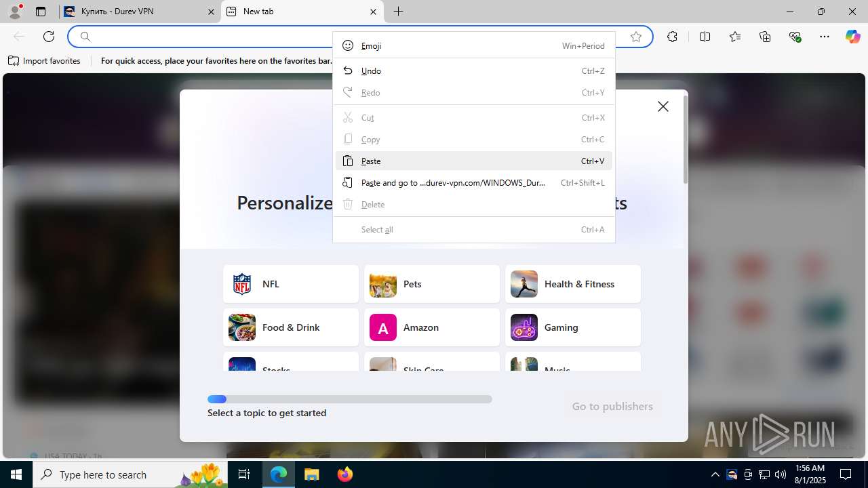868x488 pixels.
Task: Open network icon in system tray
Action: coord(764,474)
